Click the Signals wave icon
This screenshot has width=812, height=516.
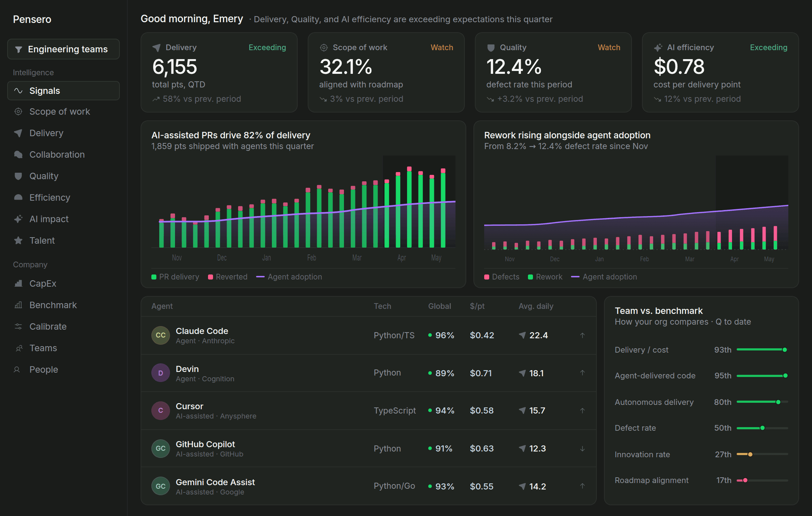tap(18, 91)
